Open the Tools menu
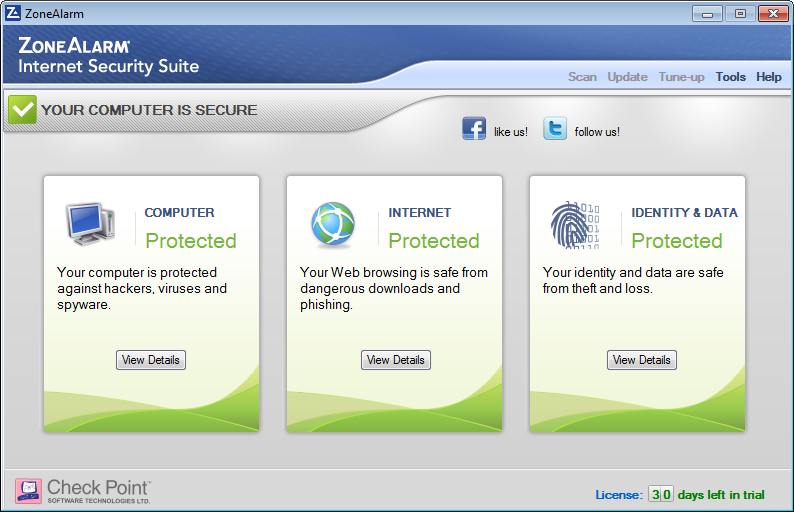Viewport: 794px width, 512px height. 730,77
